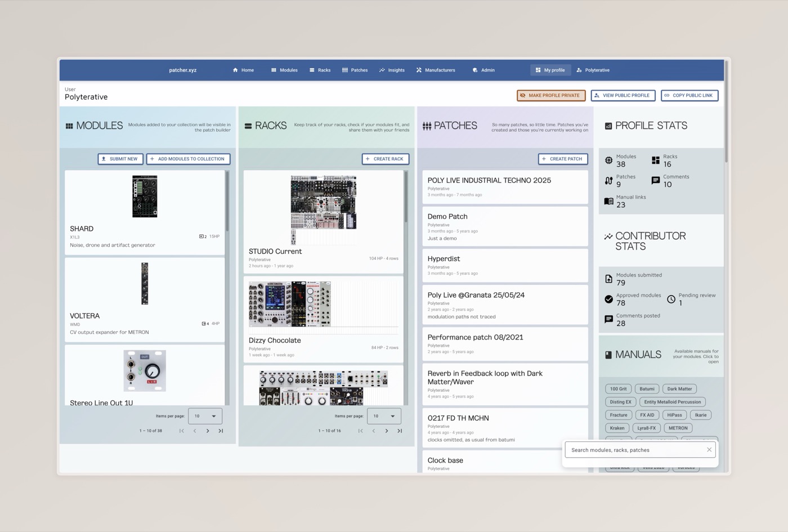Open the Dark Matter manual
The height and width of the screenshot is (532, 788).
pos(679,389)
